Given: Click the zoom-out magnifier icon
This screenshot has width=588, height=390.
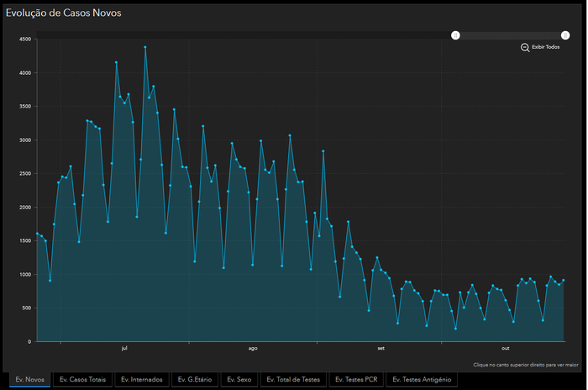Looking at the screenshot, I should [525, 47].
